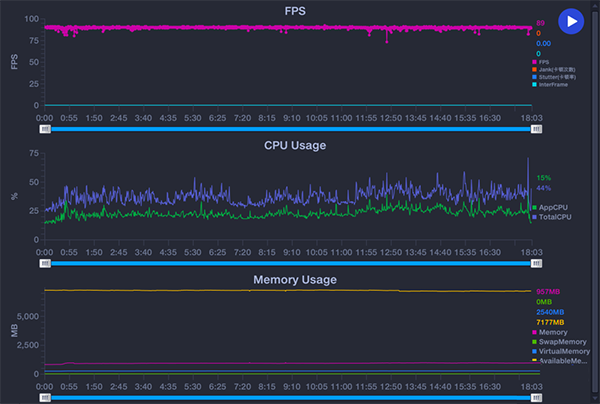Toggle AppCPU line in CPU legend

(x=535, y=207)
